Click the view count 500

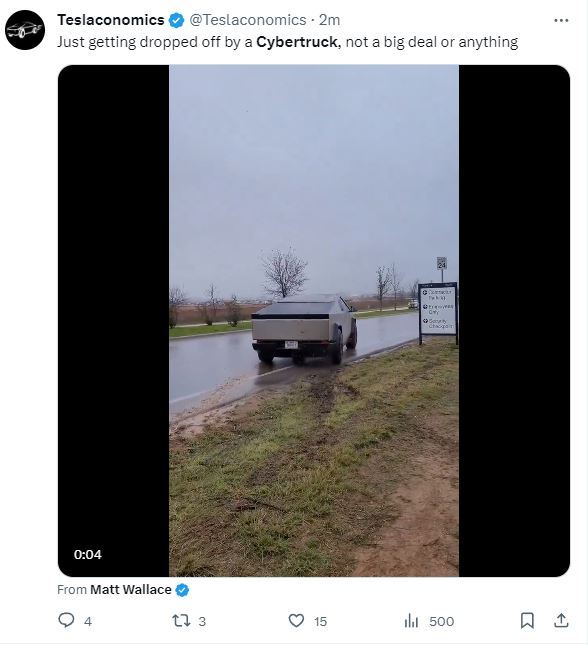click(x=442, y=621)
